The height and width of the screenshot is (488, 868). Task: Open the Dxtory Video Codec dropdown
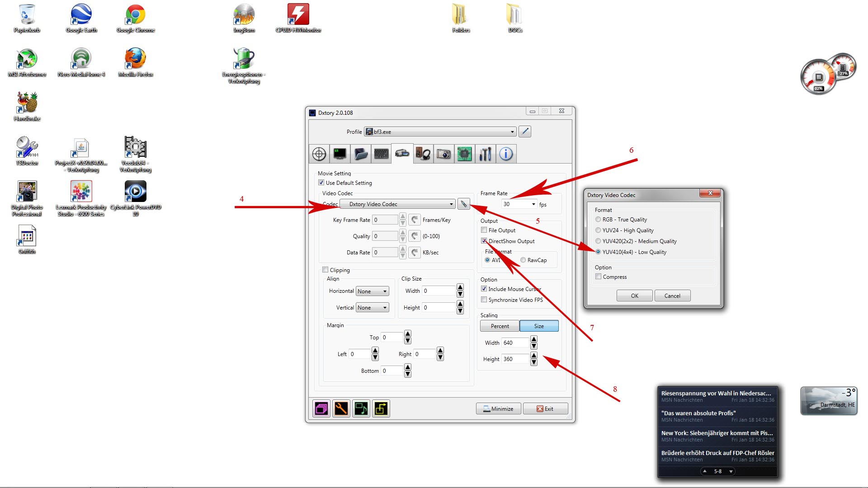click(x=451, y=204)
